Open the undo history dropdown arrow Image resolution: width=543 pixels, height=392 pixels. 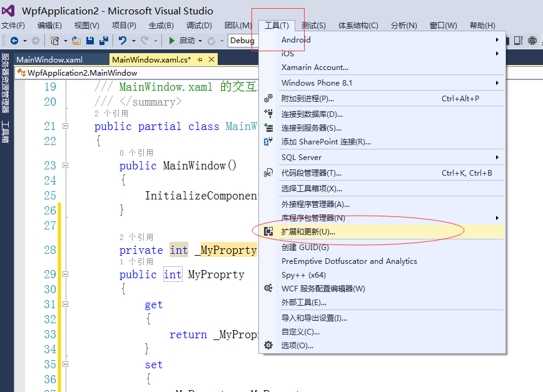pyautogui.click(x=133, y=41)
